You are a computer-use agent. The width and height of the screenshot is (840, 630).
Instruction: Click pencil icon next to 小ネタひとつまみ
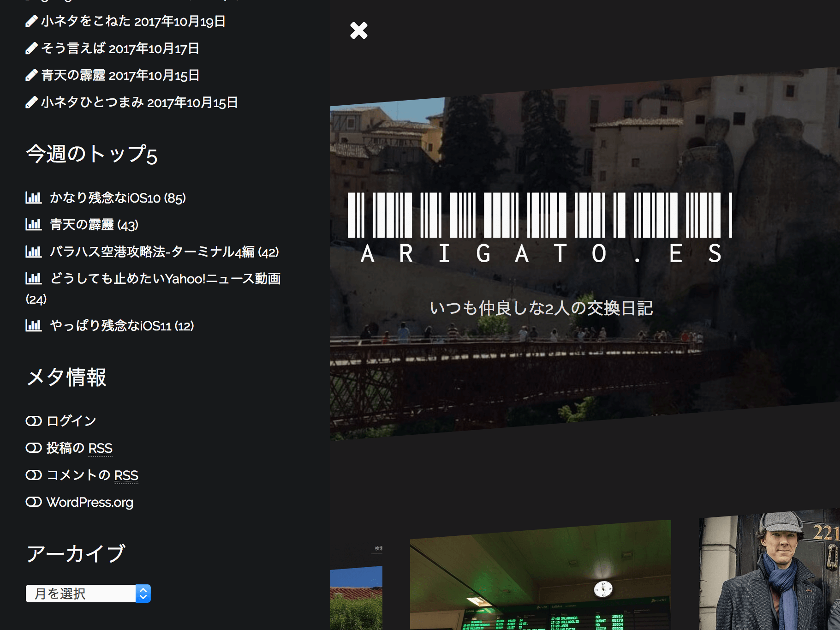(31, 102)
